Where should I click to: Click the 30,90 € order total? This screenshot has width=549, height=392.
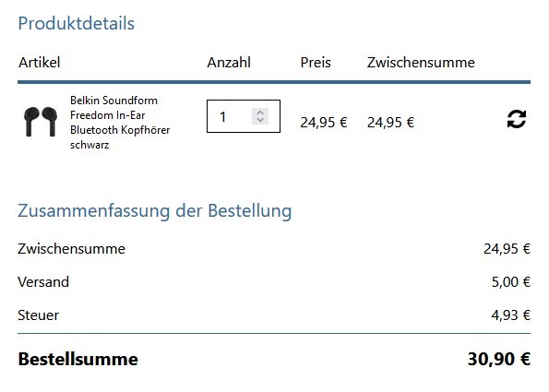click(499, 359)
